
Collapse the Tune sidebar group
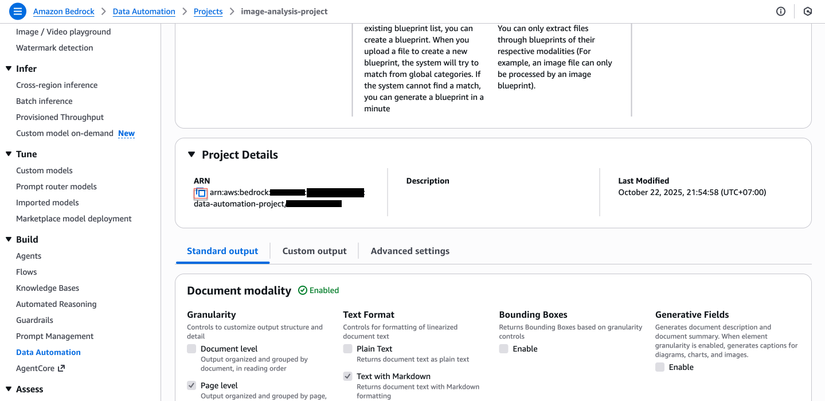[9, 154]
